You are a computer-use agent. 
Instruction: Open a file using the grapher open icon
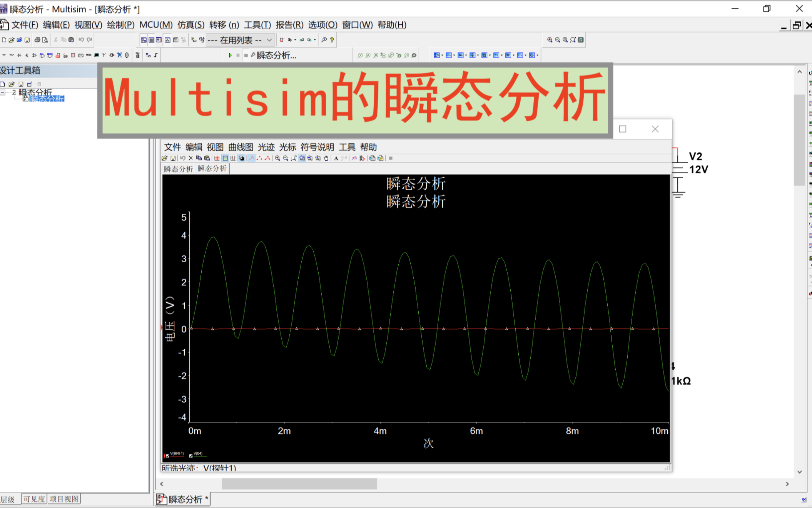click(164, 158)
